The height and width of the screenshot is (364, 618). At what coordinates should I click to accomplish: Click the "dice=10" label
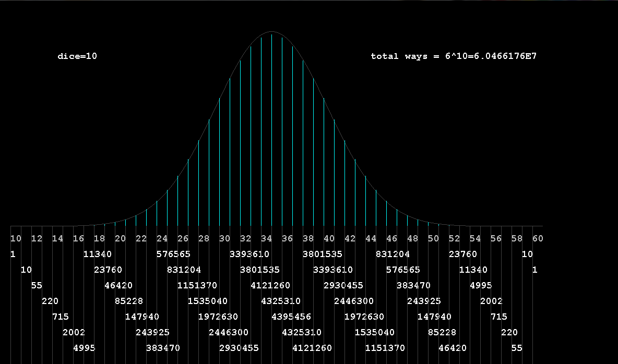[x=77, y=56]
